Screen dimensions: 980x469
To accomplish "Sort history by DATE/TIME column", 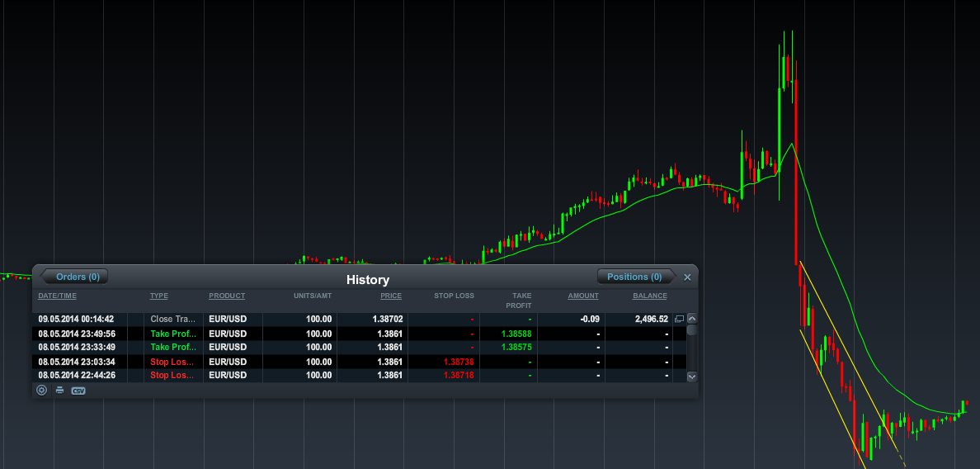I will (58, 296).
